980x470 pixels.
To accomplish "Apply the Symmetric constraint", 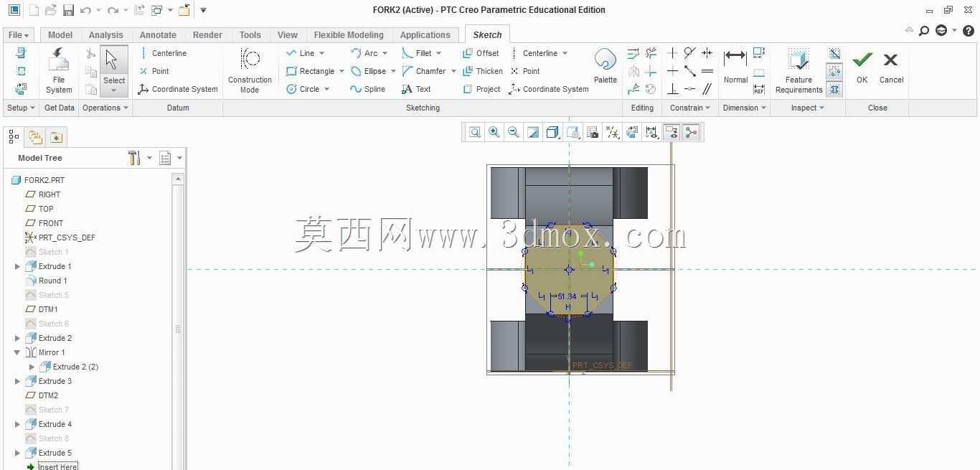I will [x=707, y=53].
